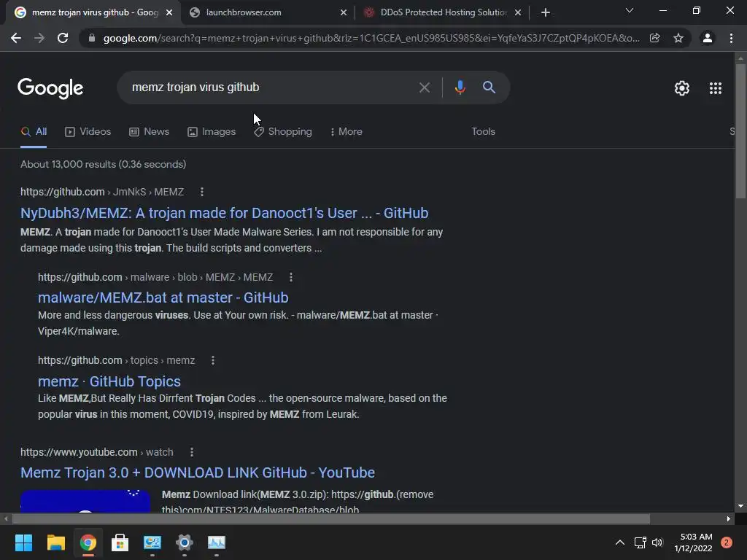Image resolution: width=747 pixels, height=560 pixels.
Task: Go back to previous page
Action: click(x=16, y=38)
